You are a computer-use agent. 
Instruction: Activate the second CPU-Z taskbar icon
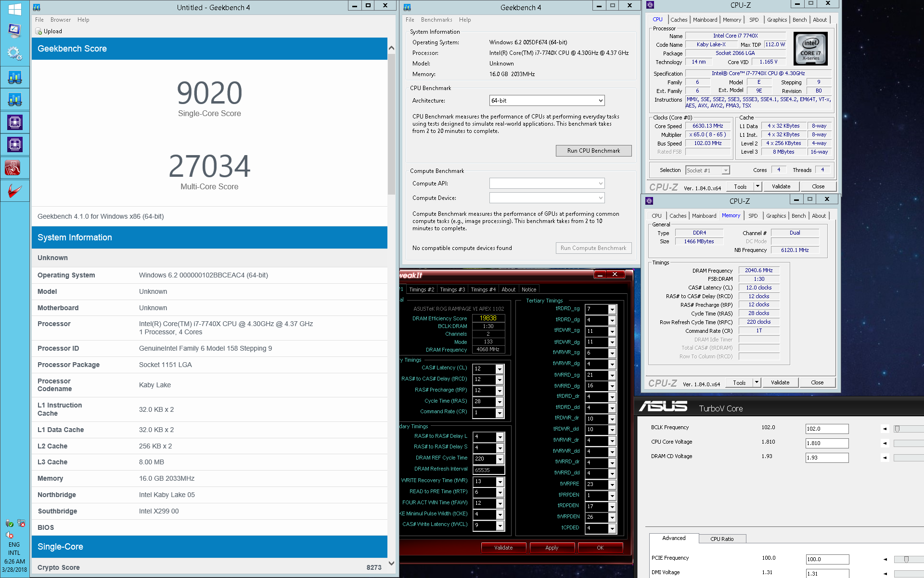tap(14, 144)
